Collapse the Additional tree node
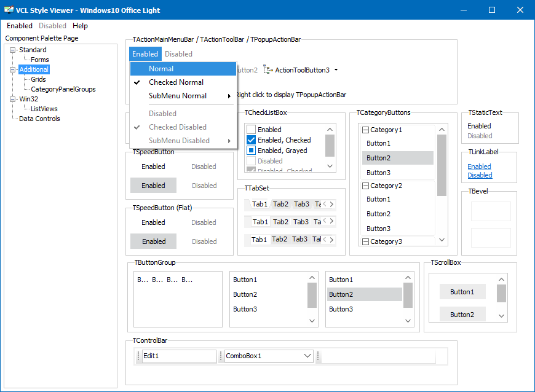The image size is (535, 392). [x=13, y=69]
